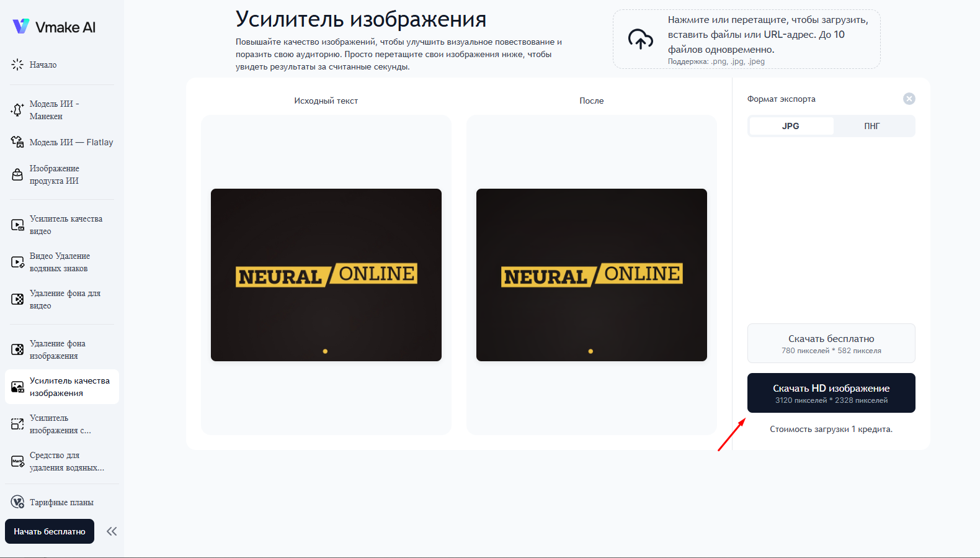Open the Начало sparkle icon
This screenshot has width=980, height=558.
pyautogui.click(x=17, y=65)
